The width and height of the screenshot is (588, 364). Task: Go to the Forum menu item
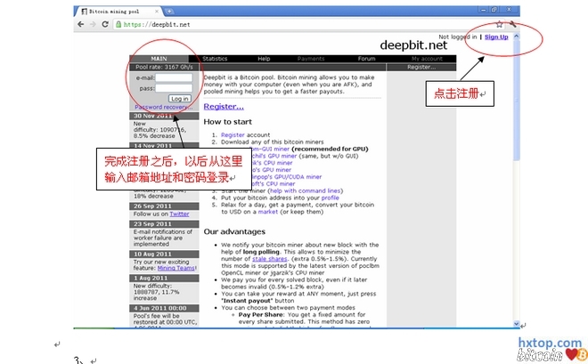pos(366,59)
